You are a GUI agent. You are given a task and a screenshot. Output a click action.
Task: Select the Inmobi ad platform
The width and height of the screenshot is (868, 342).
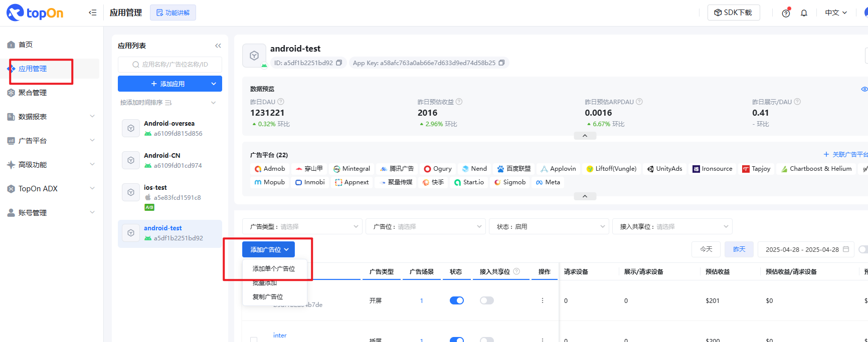click(310, 182)
